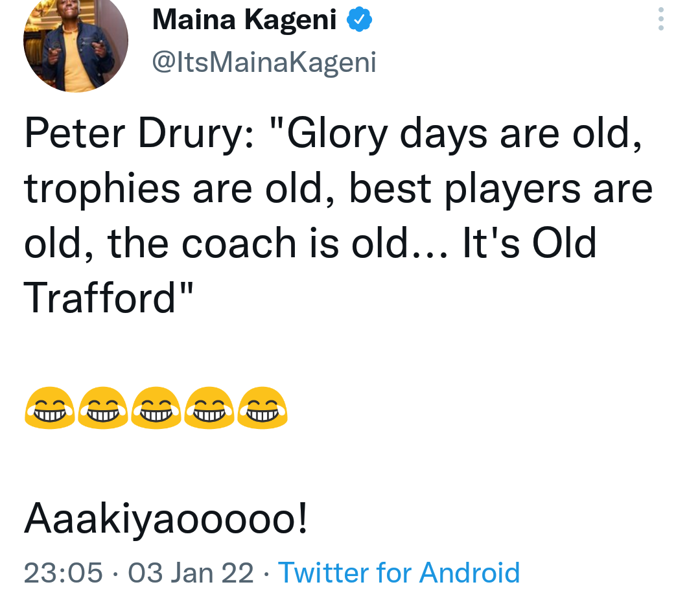The image size is (700, 613).
Task: Click the middle laughing-tears emoji
Action: point(156,408)
